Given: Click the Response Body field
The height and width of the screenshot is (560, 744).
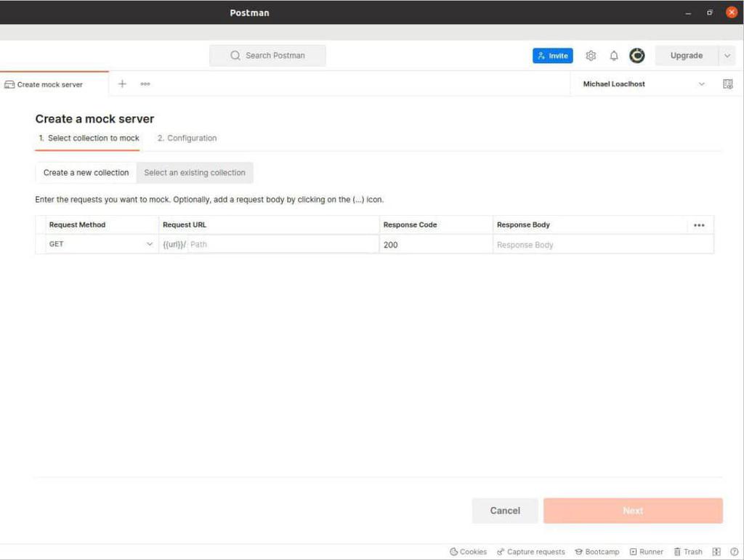Looking at the screenshot, I should click(603, 245).
